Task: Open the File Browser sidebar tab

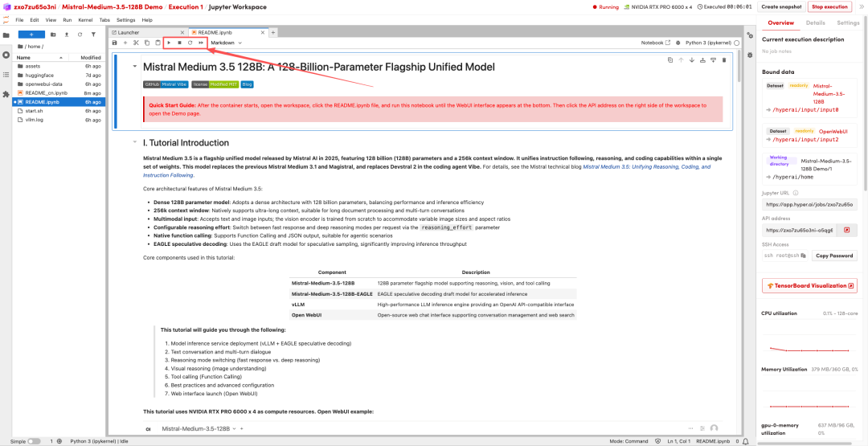Action: [x=6, y=35]
